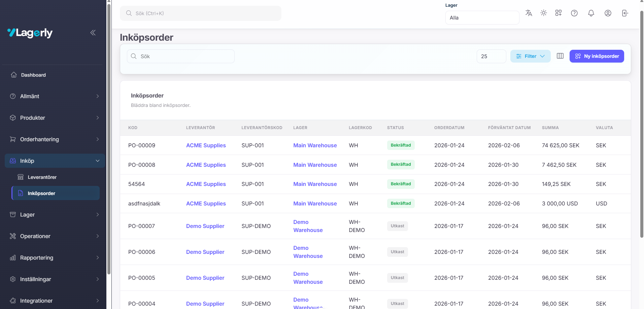Viewport: 644px width, 309px height.
Task: Expand the Filter dropdown
Action: click(x=530, y=56)
